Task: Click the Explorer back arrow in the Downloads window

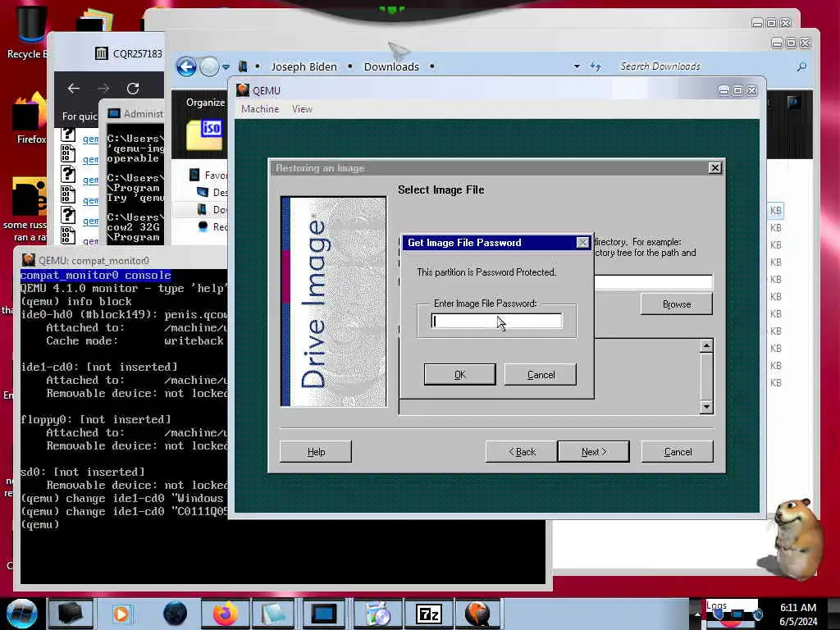Action: 186,67
